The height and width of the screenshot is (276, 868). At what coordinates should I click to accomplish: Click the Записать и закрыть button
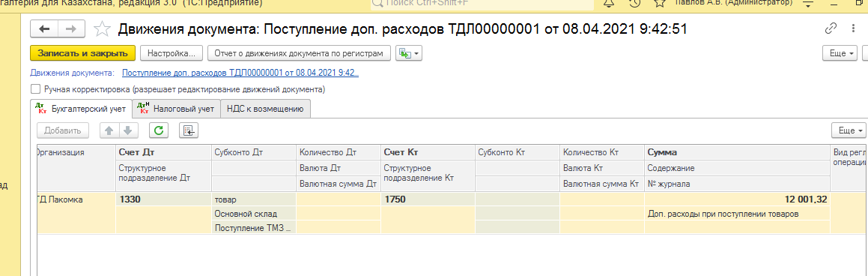click(82, 53)
